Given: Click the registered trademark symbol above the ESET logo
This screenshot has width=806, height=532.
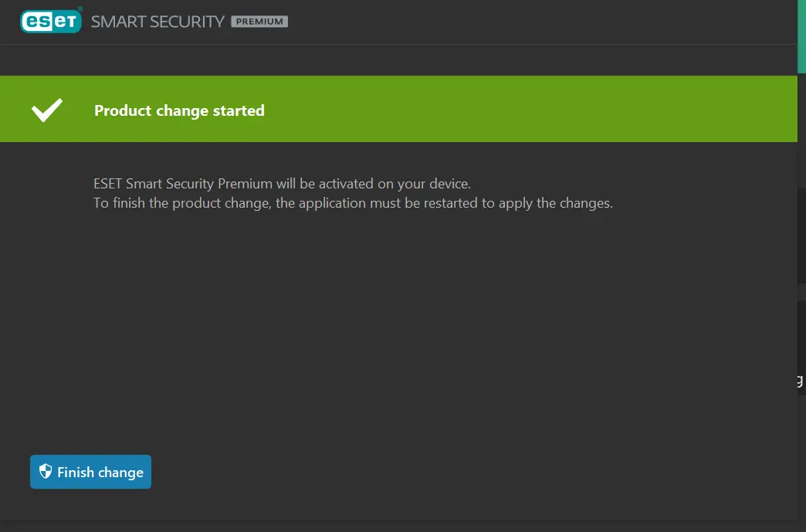Looking at the screenshot, I should 80,8.
